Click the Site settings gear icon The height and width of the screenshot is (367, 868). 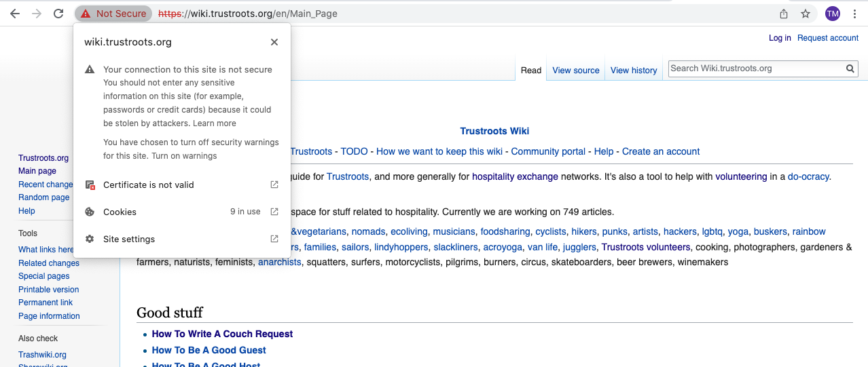click(90, 239)
